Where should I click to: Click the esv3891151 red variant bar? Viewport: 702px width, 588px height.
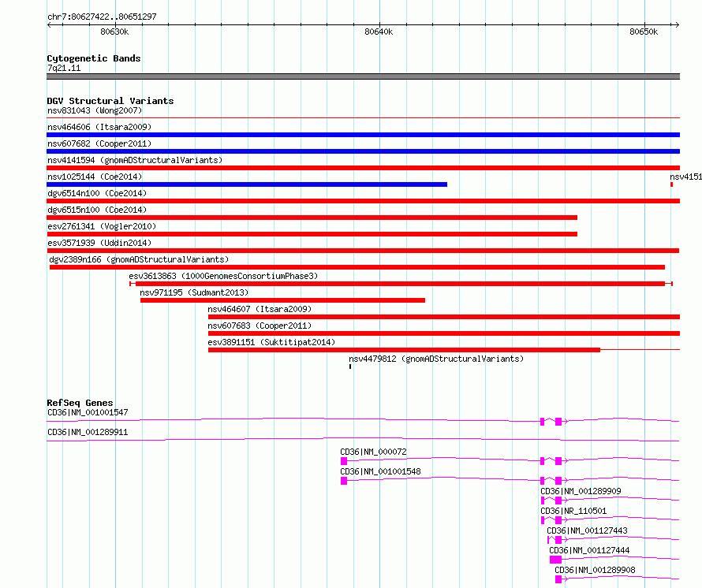(404, 350)
